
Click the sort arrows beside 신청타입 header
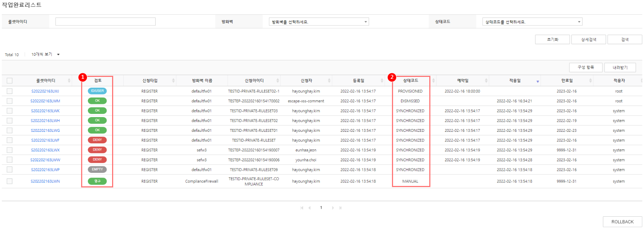173,81
